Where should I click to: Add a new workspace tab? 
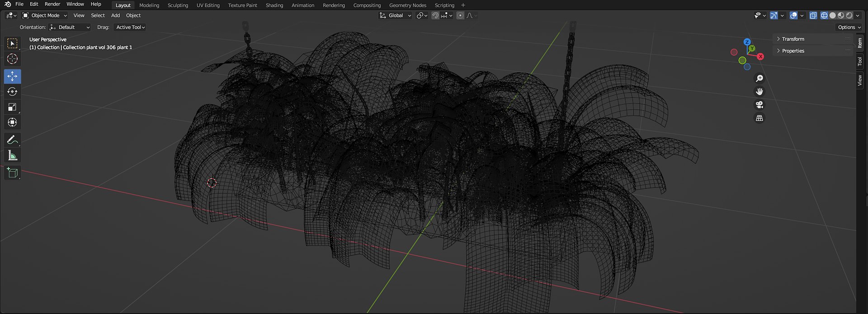(463, 5)
